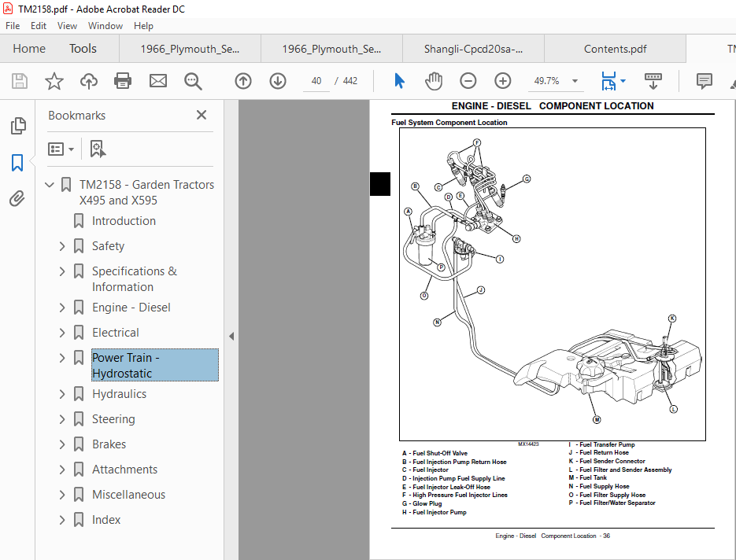Image resolution: width=736 pixels, height=560 pixels.
Task: Open the Edit menu
Action: tap(39, 26)
